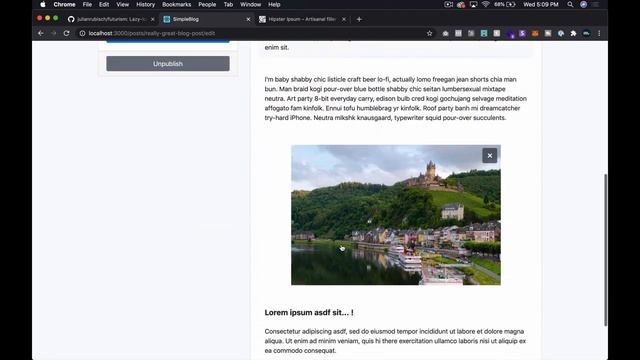Click the page vertical scrollbar thumb

pyautogui.click(x=606, y=250)
